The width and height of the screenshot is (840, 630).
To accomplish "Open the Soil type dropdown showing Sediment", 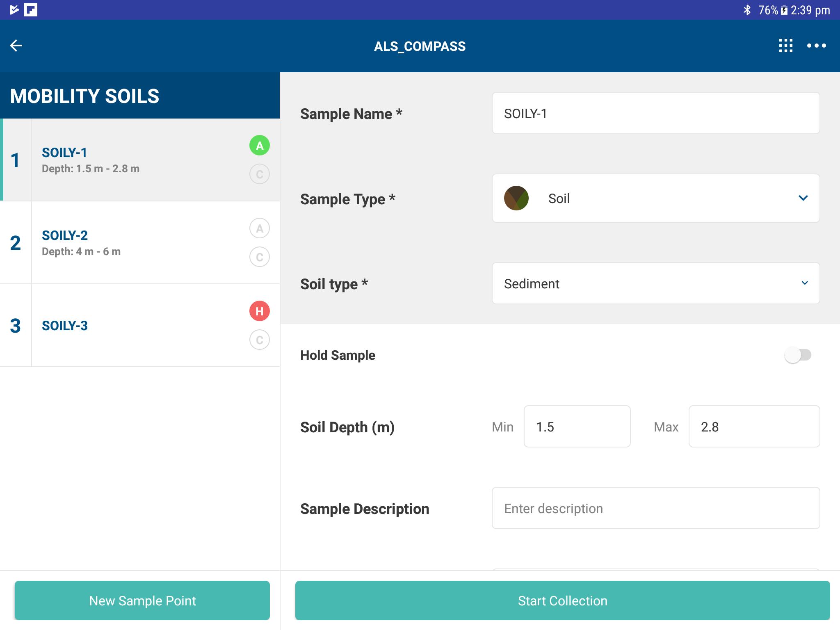I will 656,283.
